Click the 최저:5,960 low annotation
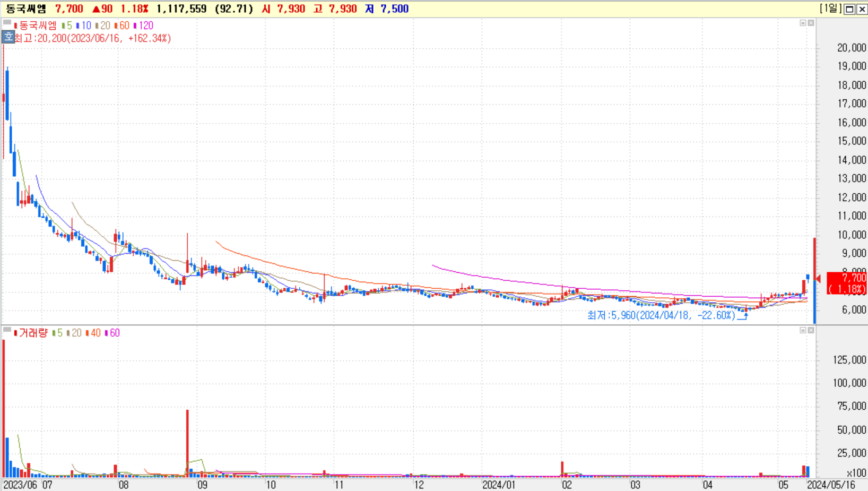Image resolution: width=868 pixels, height=491 pixels. coord(661,315)
